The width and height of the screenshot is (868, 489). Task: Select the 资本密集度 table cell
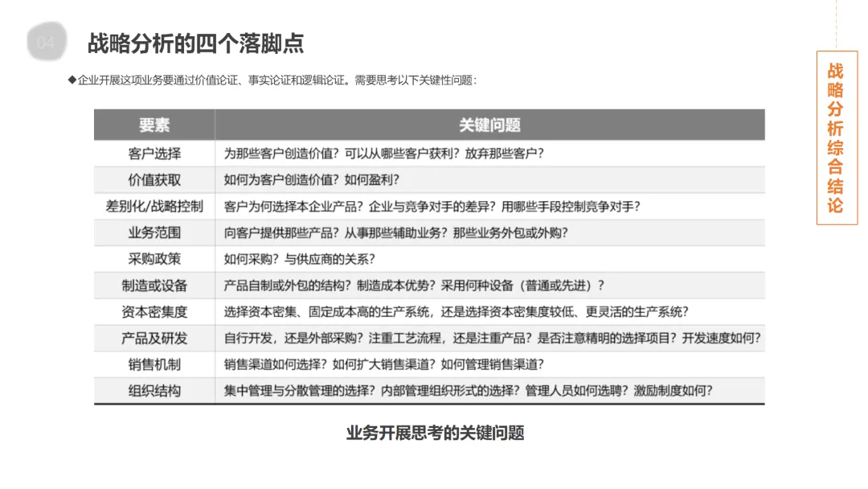[154, 312]
